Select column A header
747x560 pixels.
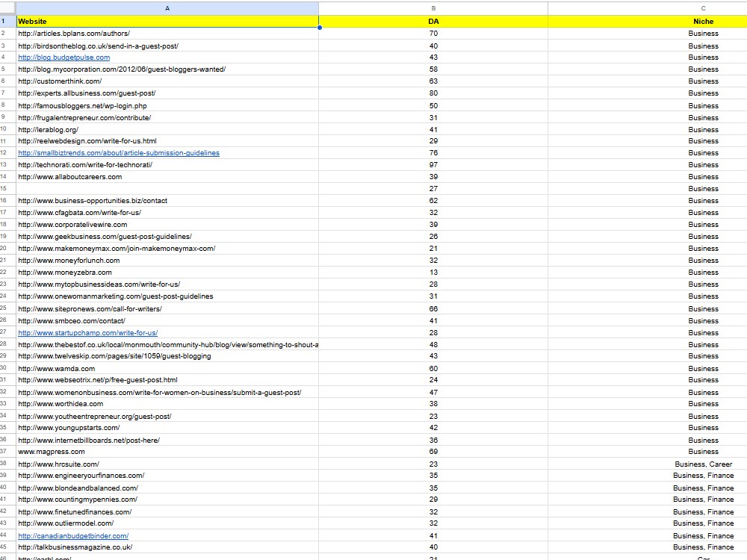tap(167, 8)
